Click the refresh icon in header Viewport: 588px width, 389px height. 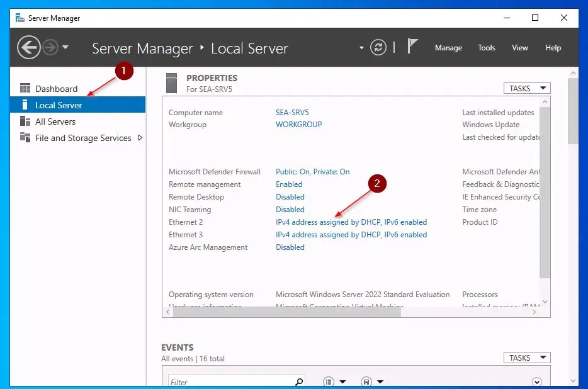point(378,48)
